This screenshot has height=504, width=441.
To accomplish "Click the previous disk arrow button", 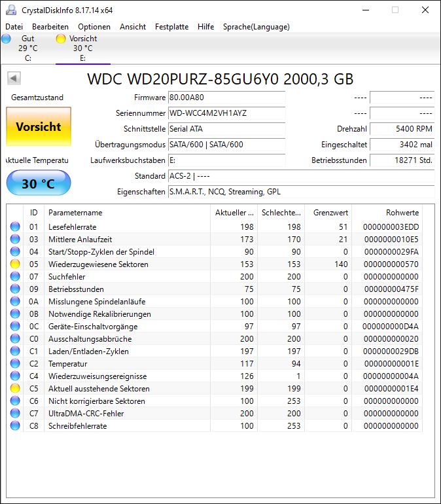I will 14,78.
